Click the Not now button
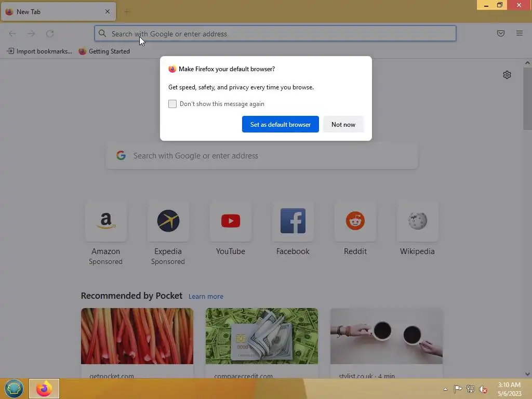532x399 pixels. pyautogui.click(x=343, y=124)
